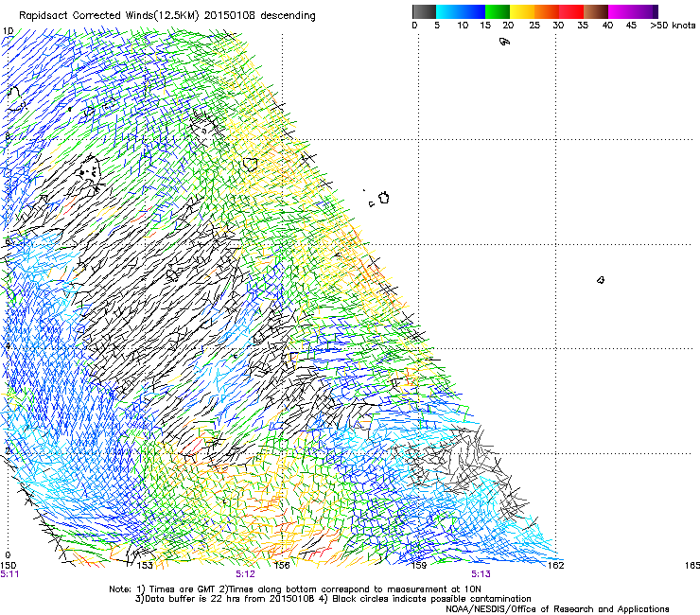Click the orange 25-30 knots legend segment
This screenshot has width=700, height=615.
(547, 11)
